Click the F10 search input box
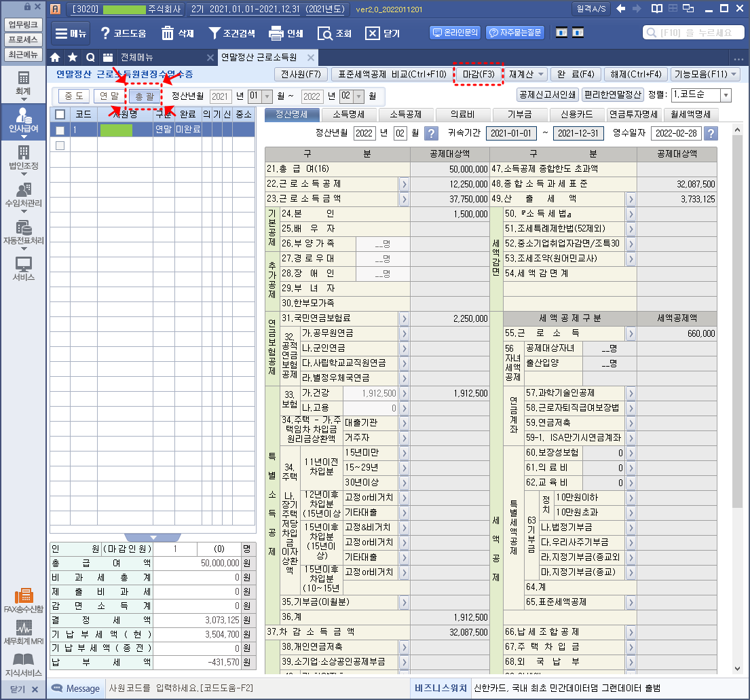The height and width of the screenshot is (700, 750). coord(694,33)
